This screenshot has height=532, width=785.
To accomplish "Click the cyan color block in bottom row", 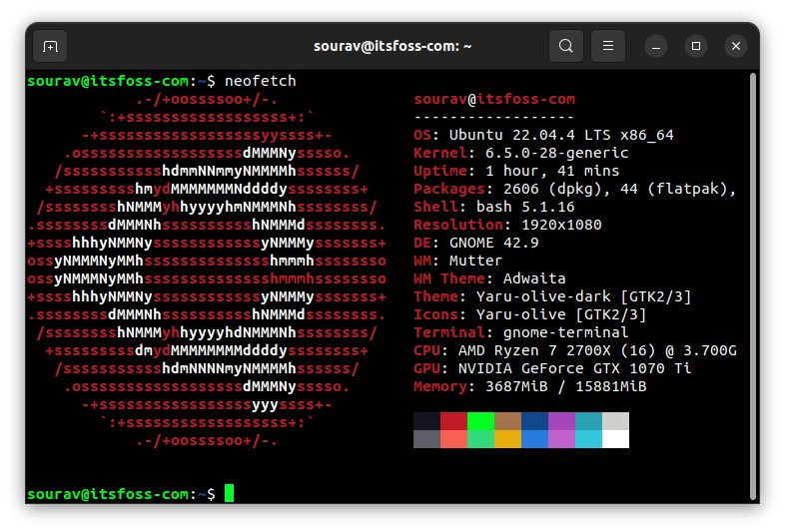I will 588,439.
